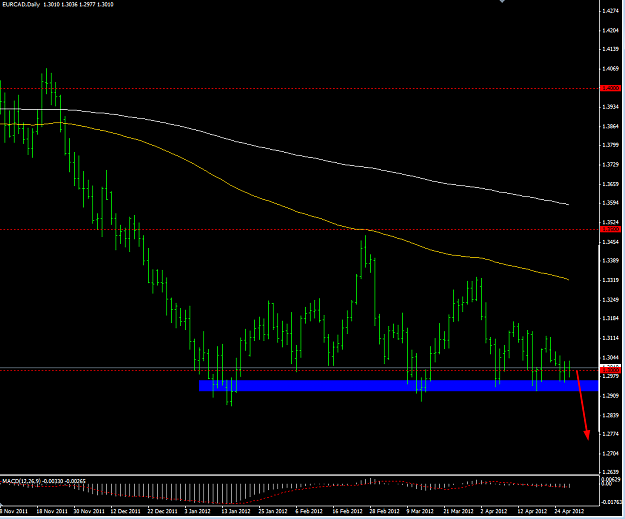Click the 30 Nov 2011 date label
Screen dimensions: 625x519
(89, 511)
